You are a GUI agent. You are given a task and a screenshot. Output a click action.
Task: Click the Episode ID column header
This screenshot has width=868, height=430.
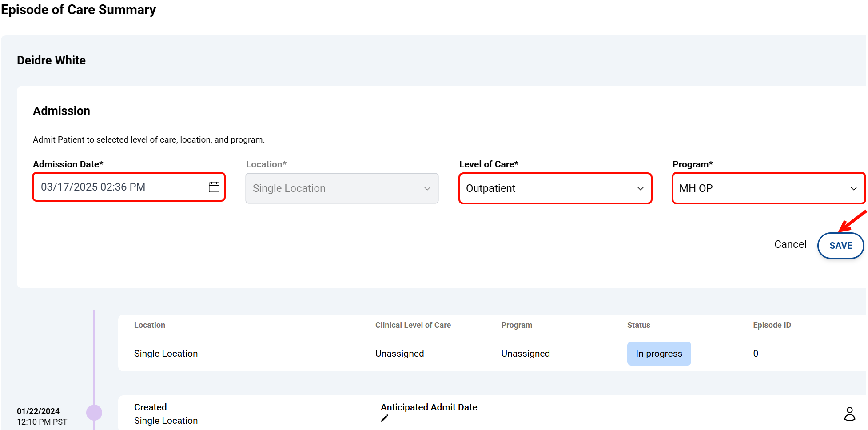pyautogui.click(x=772, y=325)
